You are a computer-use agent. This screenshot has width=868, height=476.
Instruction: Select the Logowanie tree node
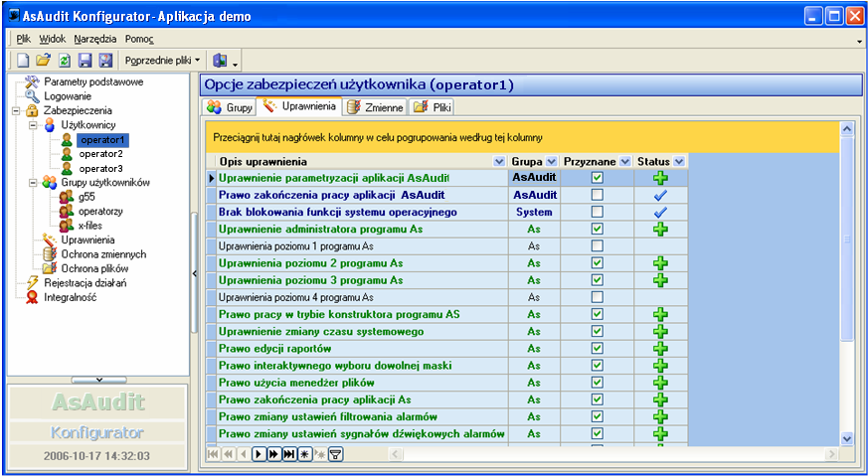coord(68,96)
